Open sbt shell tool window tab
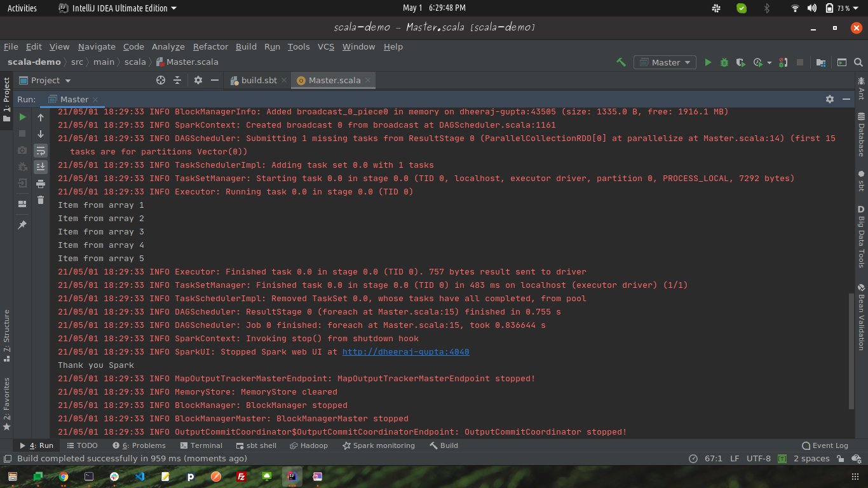The height and width of the screenshot is (488, 868). [x=257, y=445]
